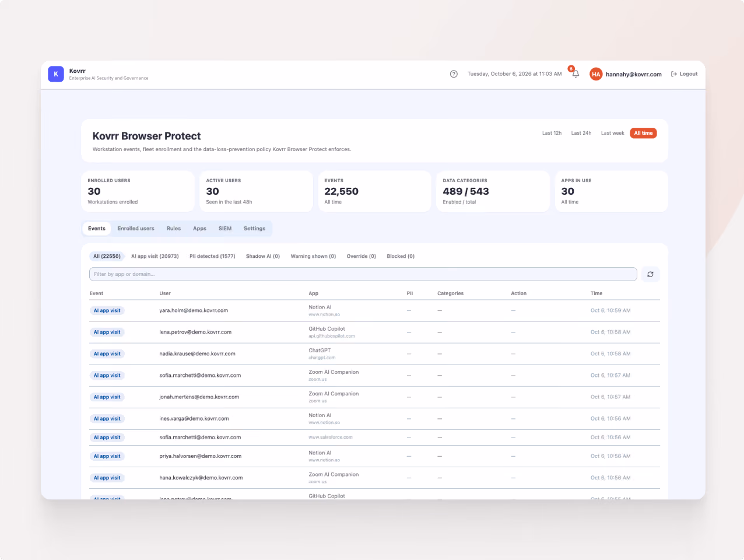This screenshot has height=560, width=744.
Task: Refresh the events list
Action: click(650, 274)
